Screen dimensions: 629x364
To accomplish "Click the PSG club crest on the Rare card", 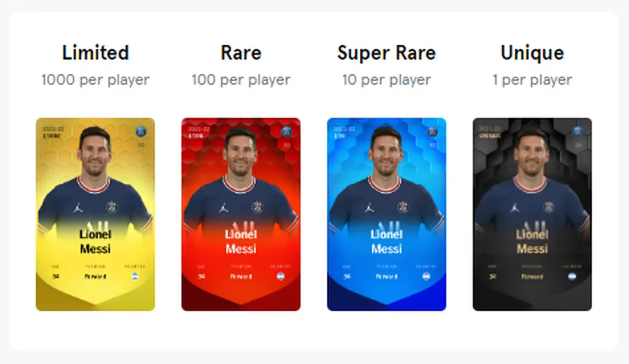I will coord(287,131).
